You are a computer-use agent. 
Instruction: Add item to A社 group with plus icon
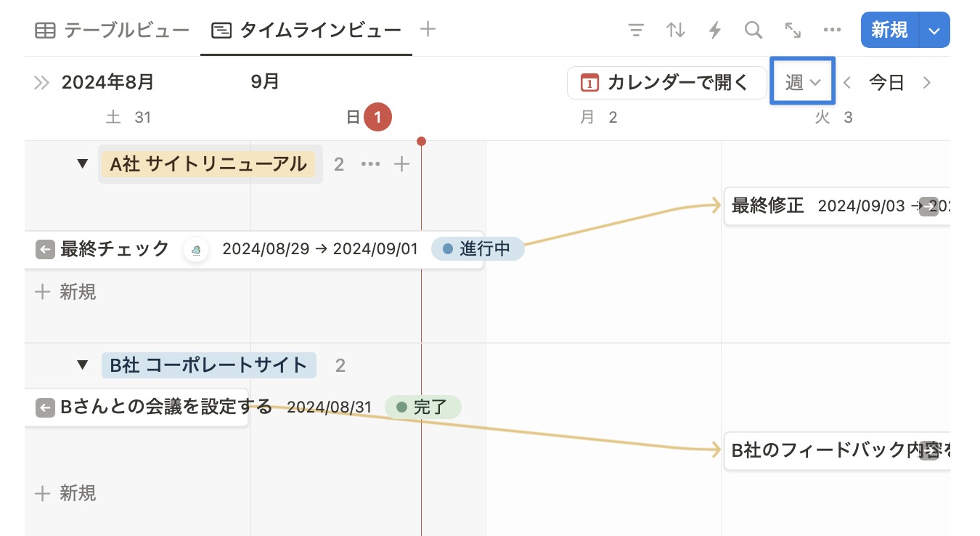click(401, 164)
